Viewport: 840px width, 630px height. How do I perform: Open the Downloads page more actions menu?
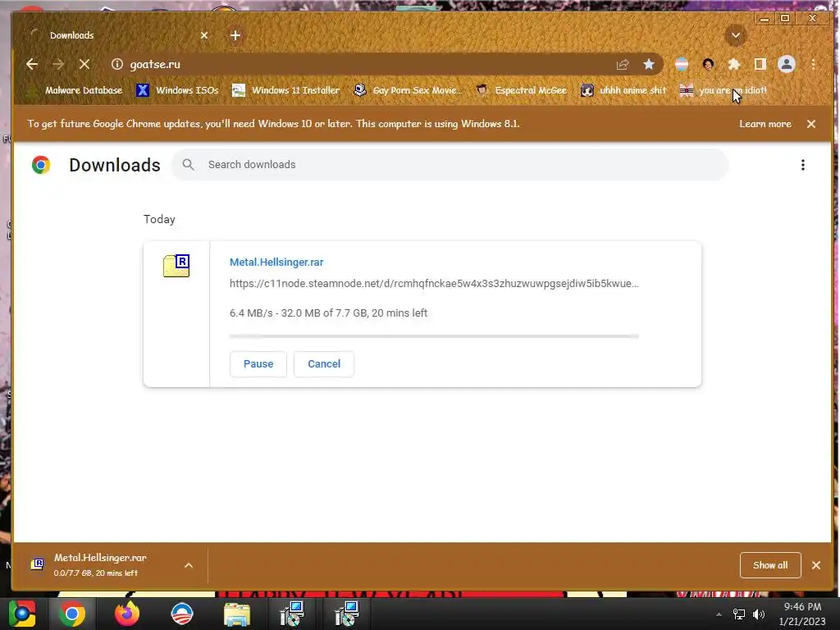pyautogui.click(x=802, y=164)
